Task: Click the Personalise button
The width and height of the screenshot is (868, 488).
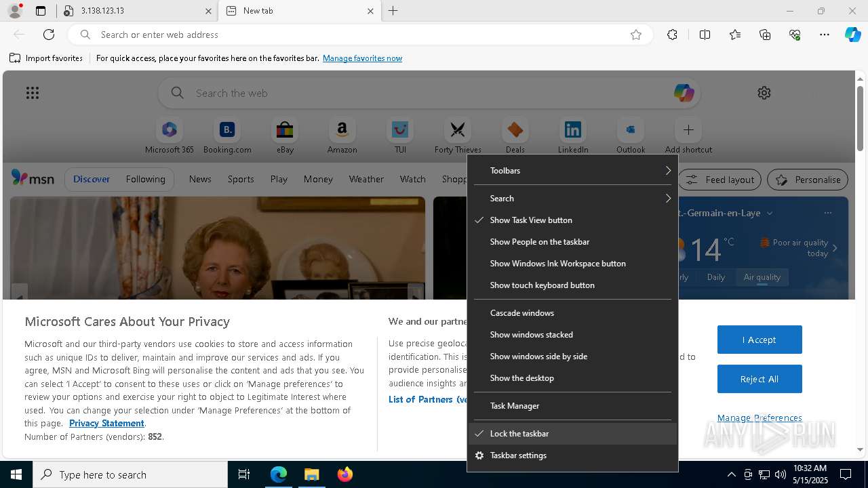Action: tap(808, 180)
